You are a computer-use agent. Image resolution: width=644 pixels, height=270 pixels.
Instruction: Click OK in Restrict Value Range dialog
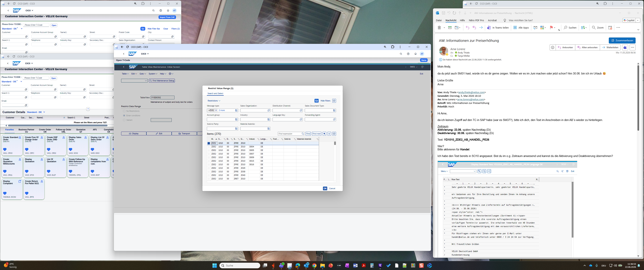(x=325, y=188)
